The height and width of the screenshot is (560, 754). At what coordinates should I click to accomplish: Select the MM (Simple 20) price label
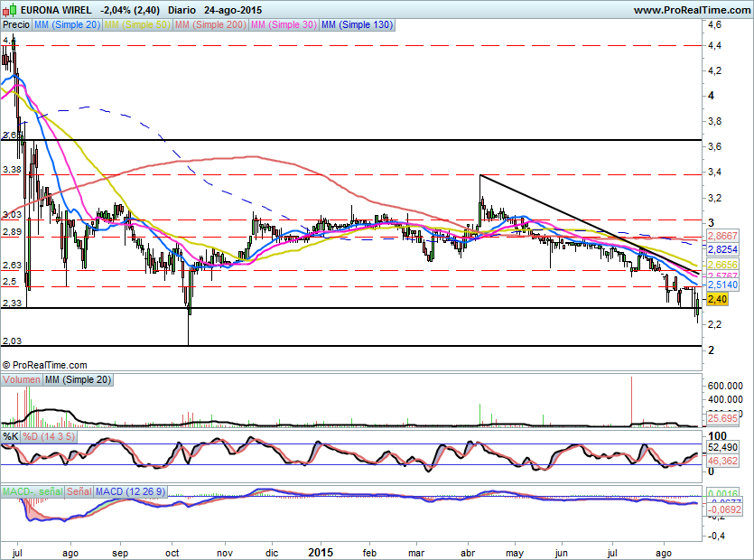67,24
